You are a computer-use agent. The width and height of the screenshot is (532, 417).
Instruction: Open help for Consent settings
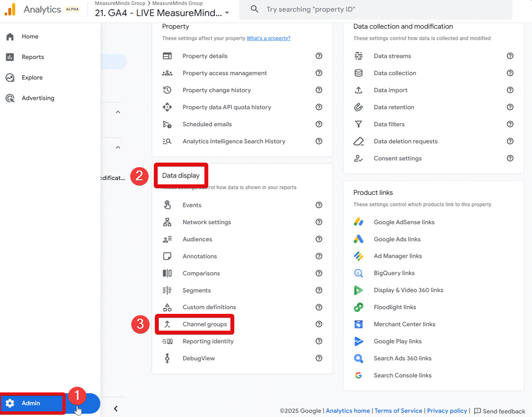click(x=510, y=158)
